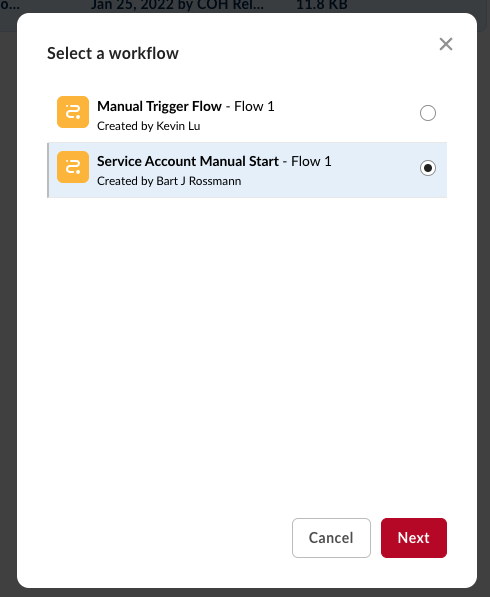The width and height of the screenshot is (490, 597).
Task: Click the 'Created by Kevin Lu' subtitle
Action: click(x=148, y=126)
